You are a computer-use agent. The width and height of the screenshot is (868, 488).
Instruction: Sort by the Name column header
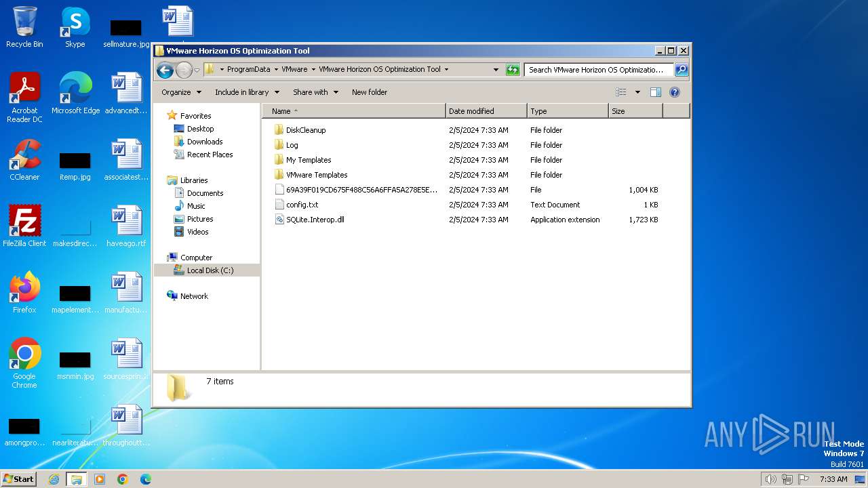tap(354, 111)
